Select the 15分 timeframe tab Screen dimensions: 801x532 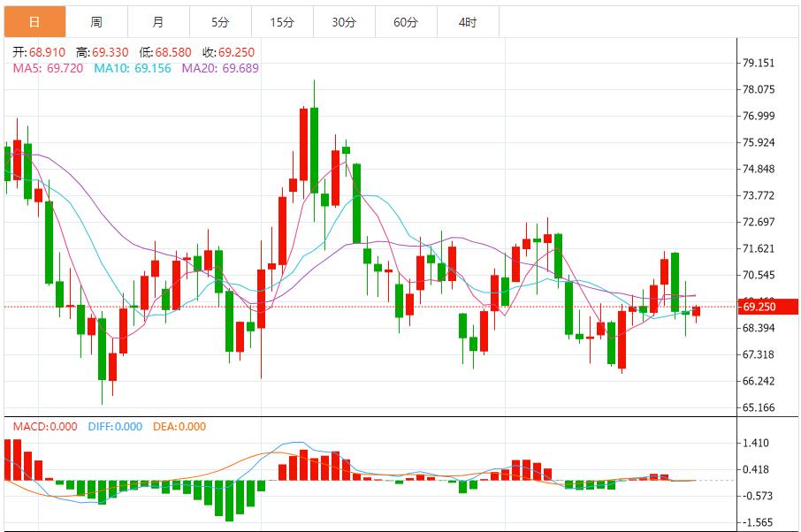click(282, 22)
